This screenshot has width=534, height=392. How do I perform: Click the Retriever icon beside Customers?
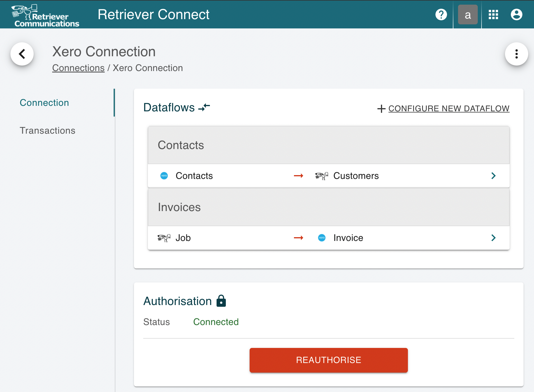[322, 176]
